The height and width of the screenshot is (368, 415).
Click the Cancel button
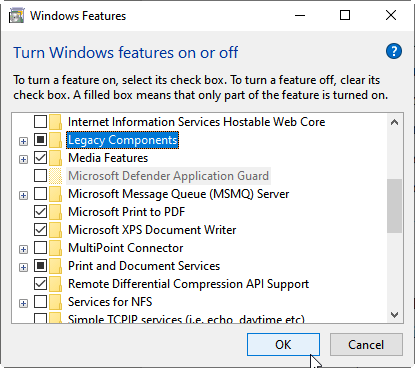pos(366,345)
